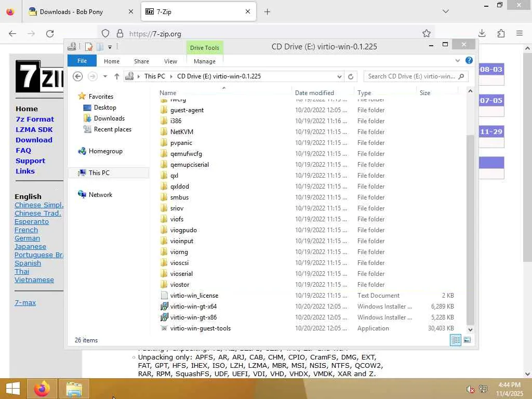Image resolution: width=532 pixels, height=399 pixels.
Task: Go up one folder level in Explorer
Action: coord(117,76)
